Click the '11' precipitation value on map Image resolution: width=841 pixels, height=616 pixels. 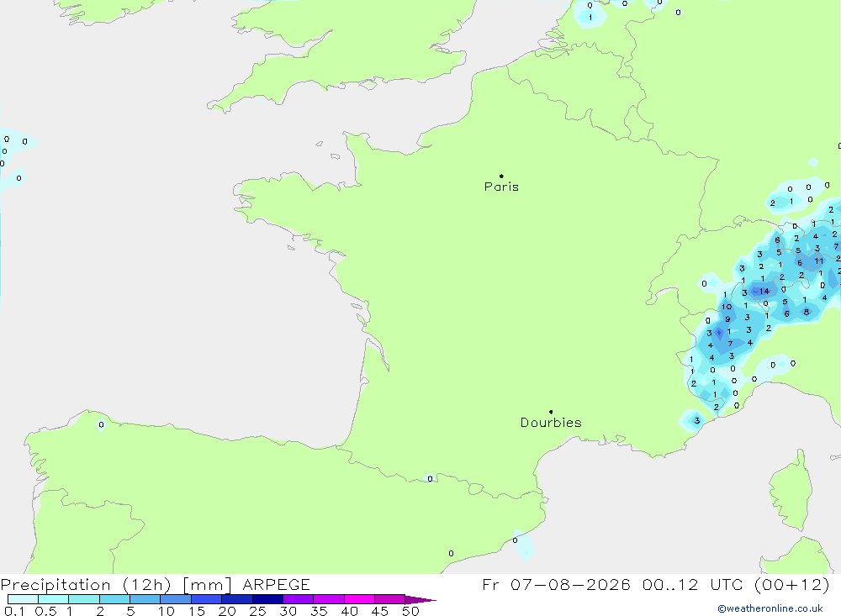coord(819,261)
